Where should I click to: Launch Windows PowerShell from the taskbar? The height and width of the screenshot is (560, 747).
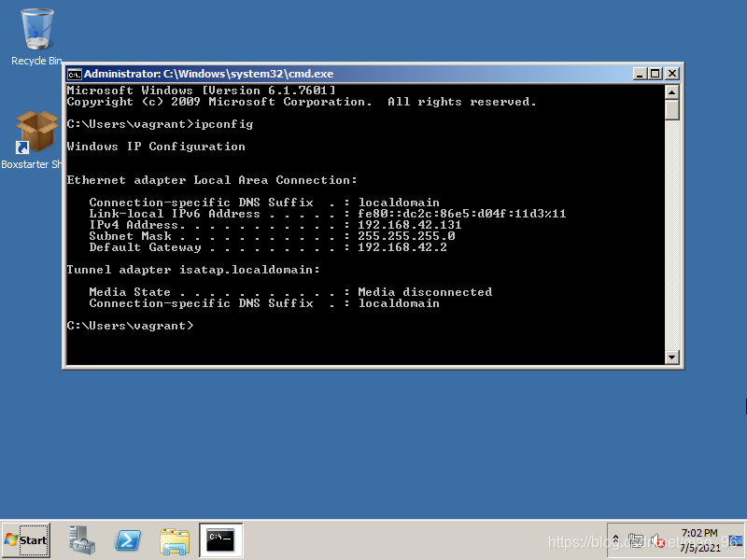click(128, 540)
